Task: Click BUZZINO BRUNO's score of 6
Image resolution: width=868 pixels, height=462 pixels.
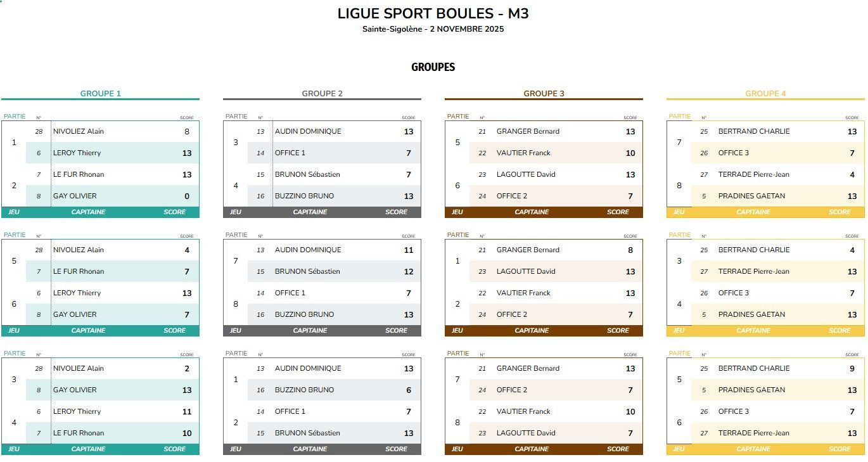Action: coord(409,390)
